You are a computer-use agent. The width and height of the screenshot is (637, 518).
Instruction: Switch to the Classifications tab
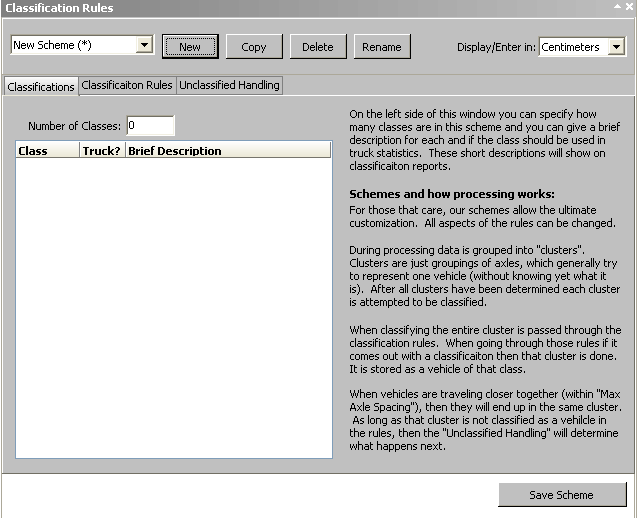[41, 87]
